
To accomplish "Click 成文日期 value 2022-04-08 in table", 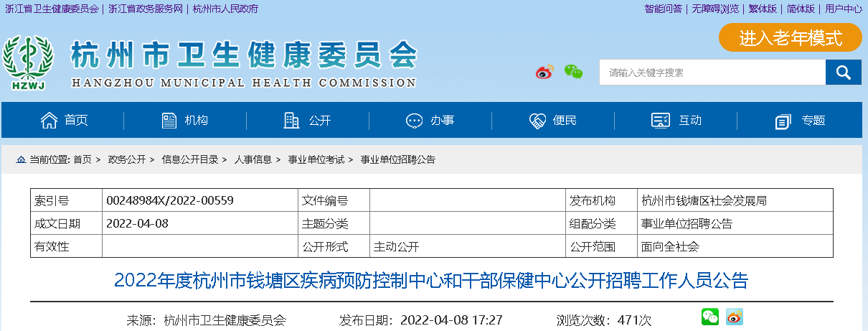I will tap(137, 223).
